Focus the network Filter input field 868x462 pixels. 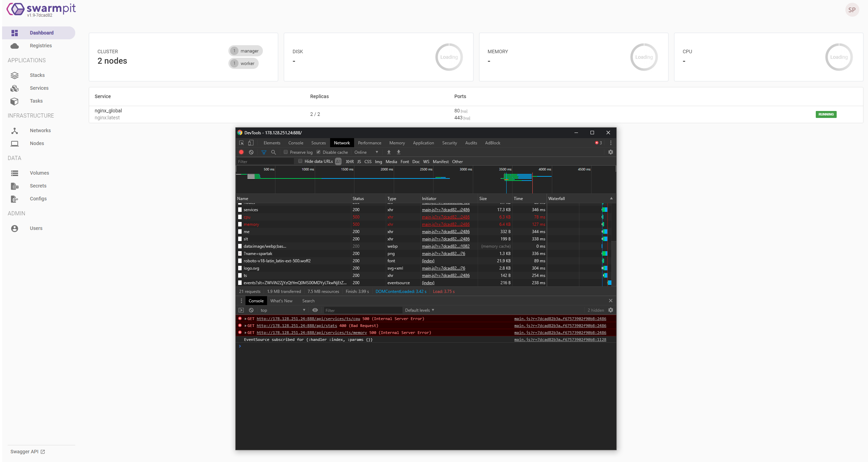[x=265, y=161]
